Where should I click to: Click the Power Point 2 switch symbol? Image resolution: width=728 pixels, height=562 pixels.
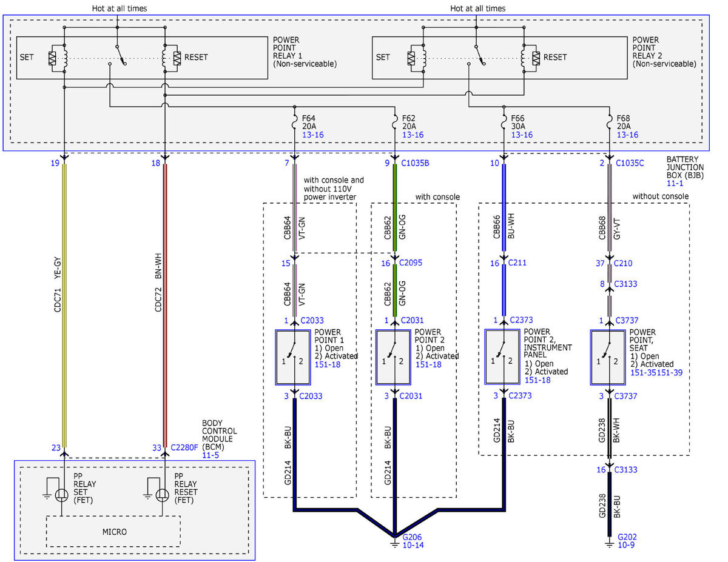[394, 357]
